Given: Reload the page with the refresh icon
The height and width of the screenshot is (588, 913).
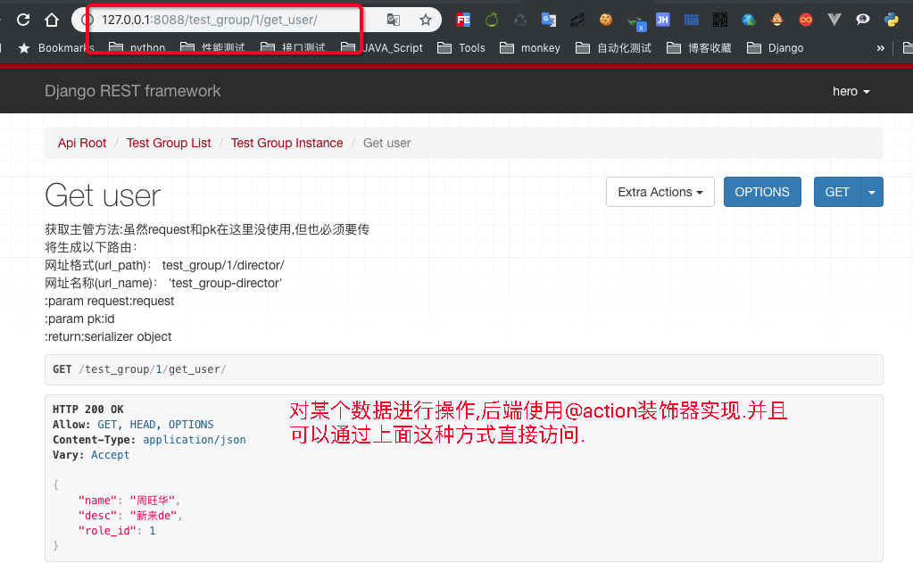Looking at the screenshot, I should (x=23, y=20).
